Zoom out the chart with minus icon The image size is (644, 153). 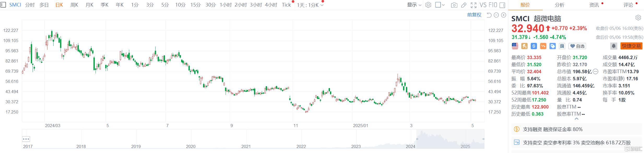(x=496, y=15)
